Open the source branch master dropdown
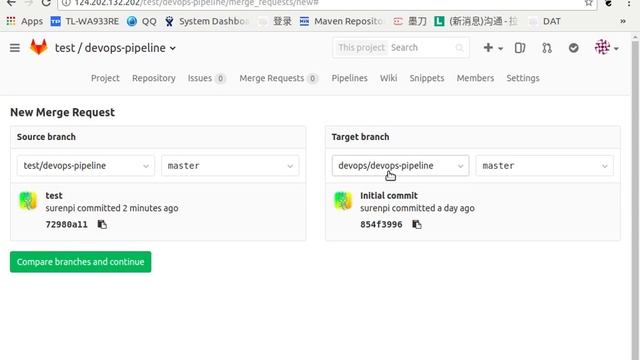The image size is (640, 360). [230, 166]
